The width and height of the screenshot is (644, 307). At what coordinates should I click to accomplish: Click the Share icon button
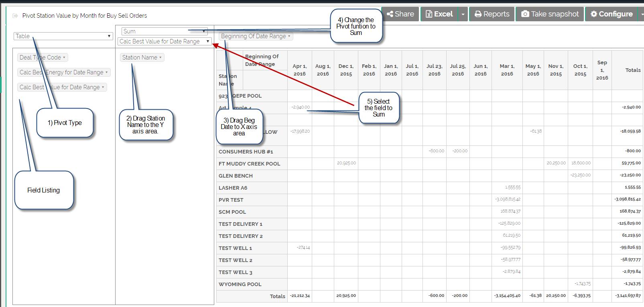(x=400, y=14)
